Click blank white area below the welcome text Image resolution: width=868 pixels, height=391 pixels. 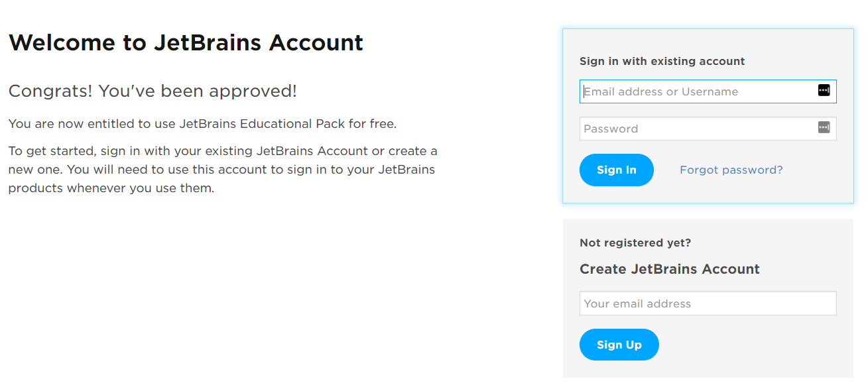click(x=265, y=292)
